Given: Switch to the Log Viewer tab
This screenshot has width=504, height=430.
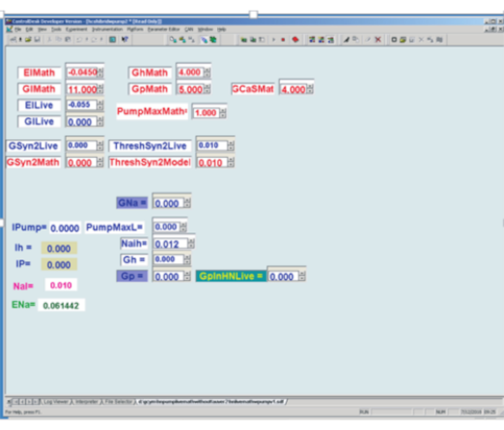Looking at the screenshot, I should point(55,402).
